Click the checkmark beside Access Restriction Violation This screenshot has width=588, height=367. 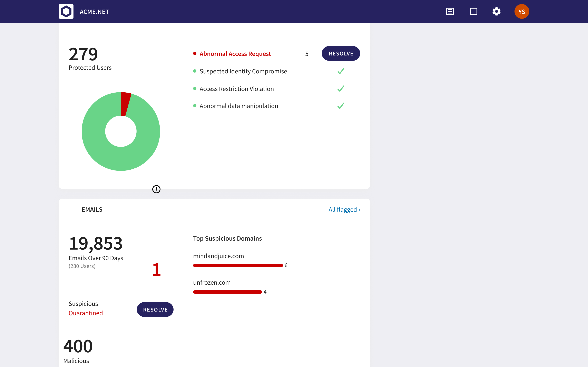coord(341,89)
